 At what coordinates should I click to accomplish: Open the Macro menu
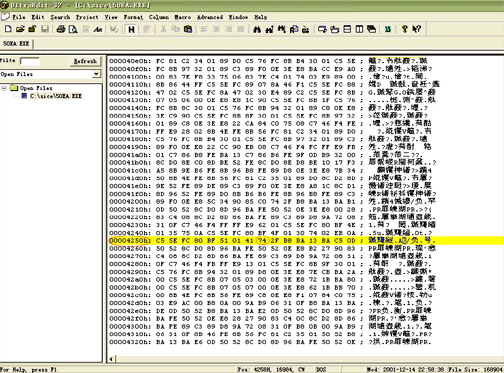(x=183, y=17)
